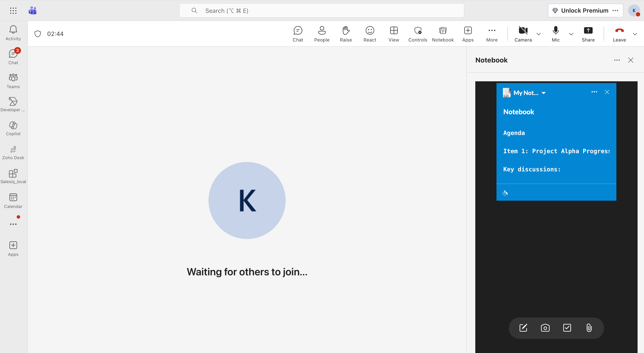Viewport: 644px width, 353px height.
Task: Change note color with paint bucket
Action: (505, 193)
